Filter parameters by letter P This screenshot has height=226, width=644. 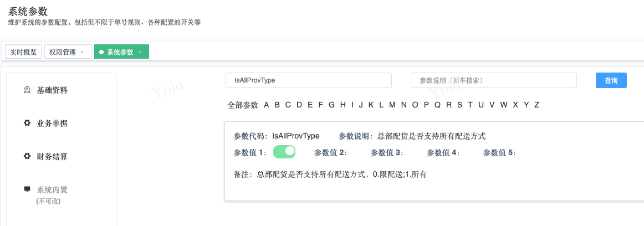click(x=426, y=105)
